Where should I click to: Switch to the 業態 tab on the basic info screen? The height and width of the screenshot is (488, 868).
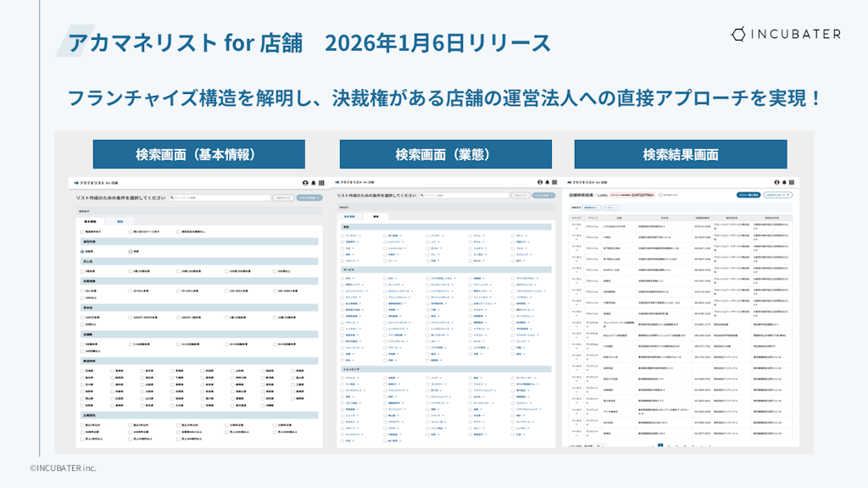click(120, 222)
